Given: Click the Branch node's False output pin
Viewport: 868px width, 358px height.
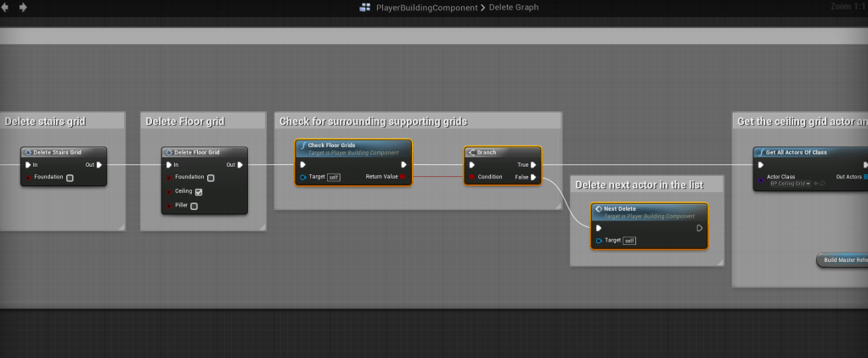Looking at the screenshot, I should (x=533, y=178).
